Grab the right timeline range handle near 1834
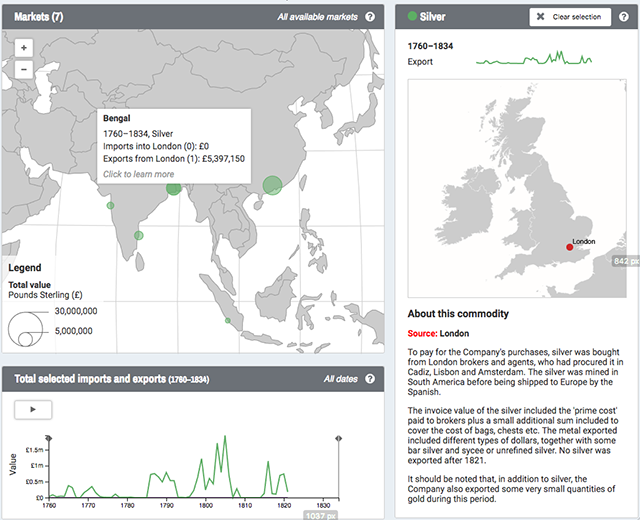This screenshot has height=520, width=640. (x=338, y=438)
